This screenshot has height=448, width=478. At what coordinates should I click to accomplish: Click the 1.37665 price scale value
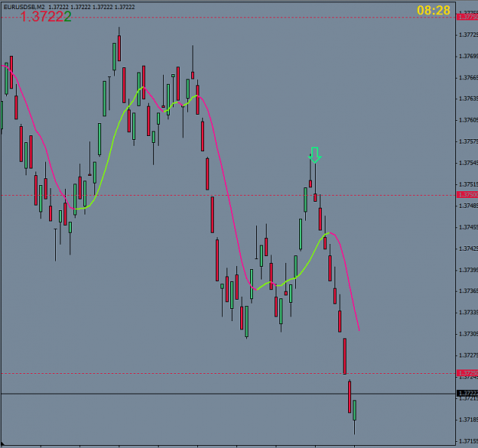(468, 78)
